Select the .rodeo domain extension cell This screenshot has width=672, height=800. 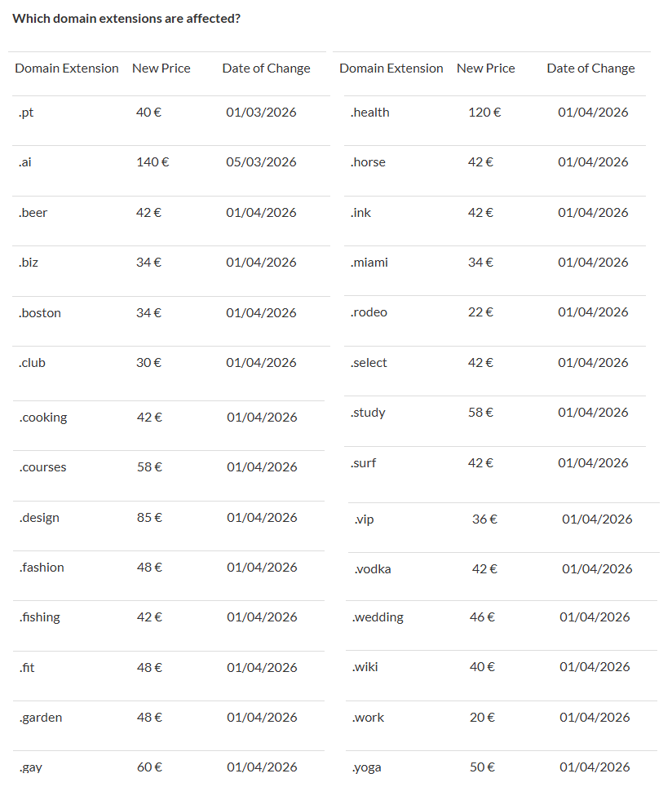[369, 312]
